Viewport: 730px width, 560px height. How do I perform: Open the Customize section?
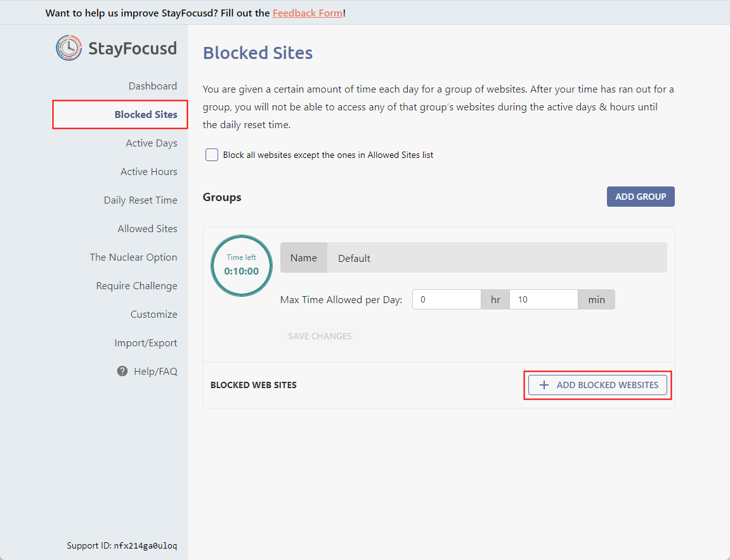click(153, 314)
